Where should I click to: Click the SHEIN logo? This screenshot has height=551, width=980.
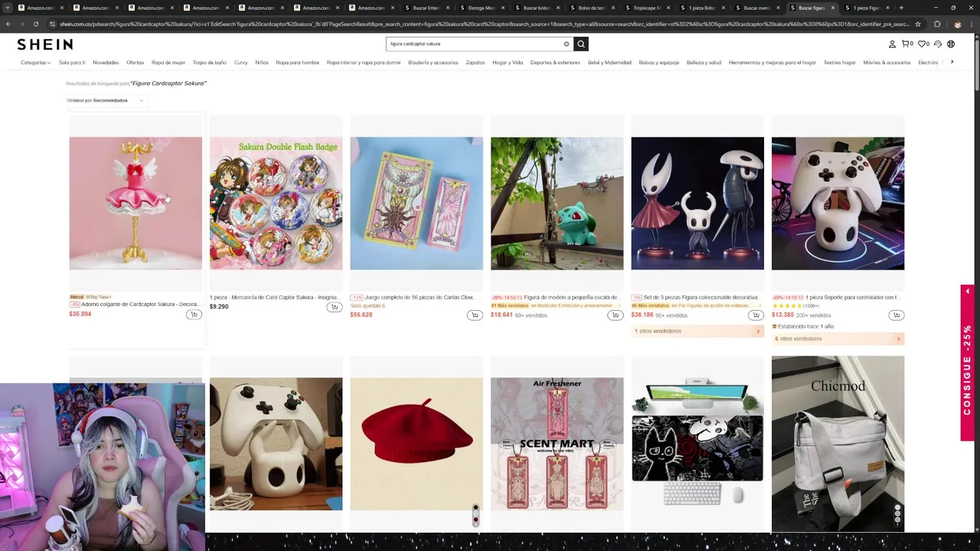coord(45,44)
